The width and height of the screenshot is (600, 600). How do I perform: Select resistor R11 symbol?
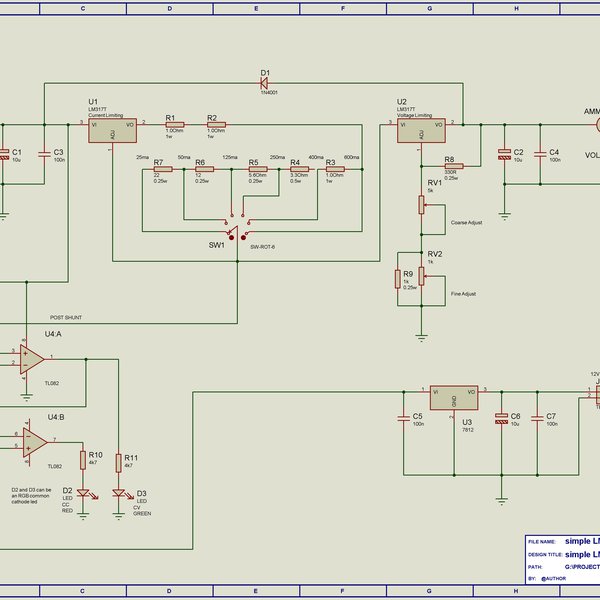point(119,463)
